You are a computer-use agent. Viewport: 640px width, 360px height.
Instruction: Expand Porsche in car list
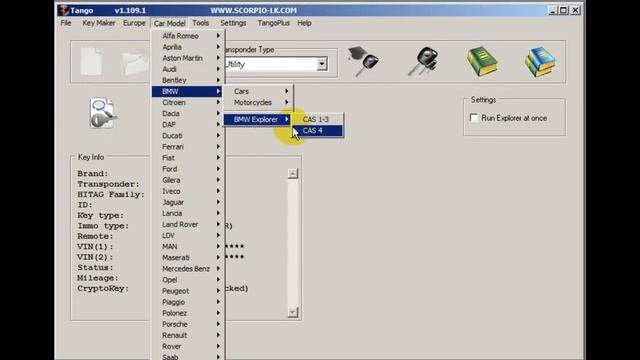click(x=188, y=324)
